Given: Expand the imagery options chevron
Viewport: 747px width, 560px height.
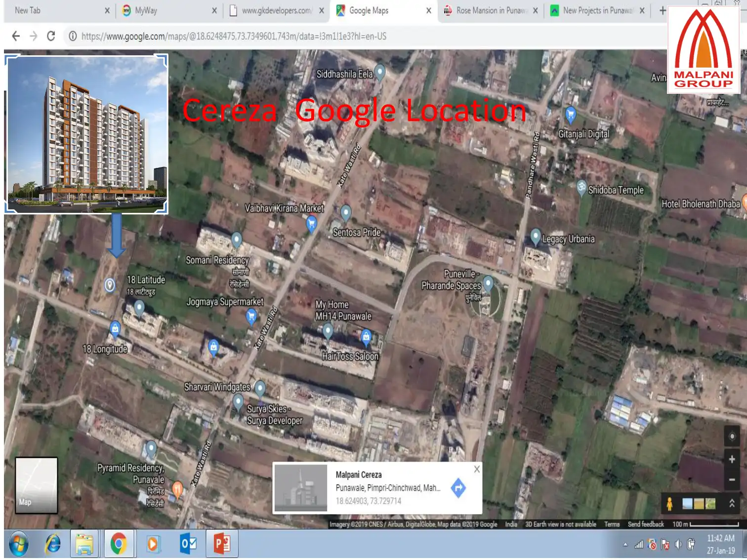Looking at the screenshot, I should point(732,504).
